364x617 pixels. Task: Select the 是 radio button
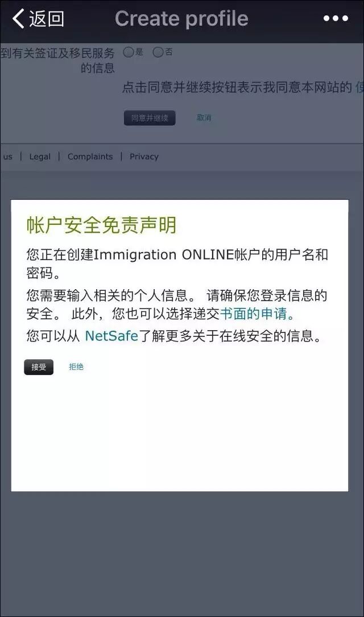point(128,52)
